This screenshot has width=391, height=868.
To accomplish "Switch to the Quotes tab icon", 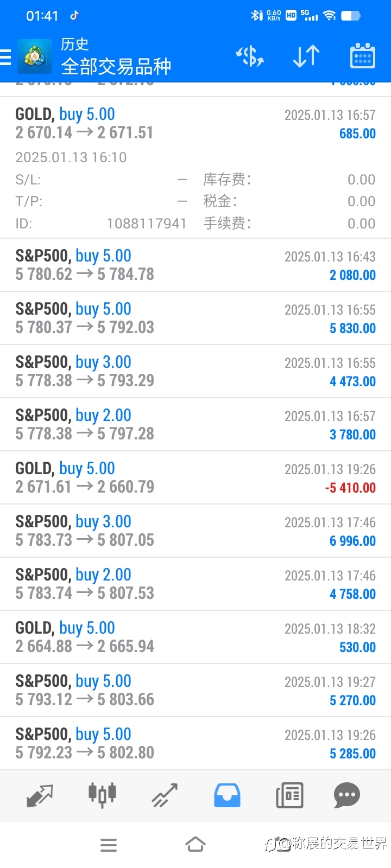I will [x=40, y=795].
